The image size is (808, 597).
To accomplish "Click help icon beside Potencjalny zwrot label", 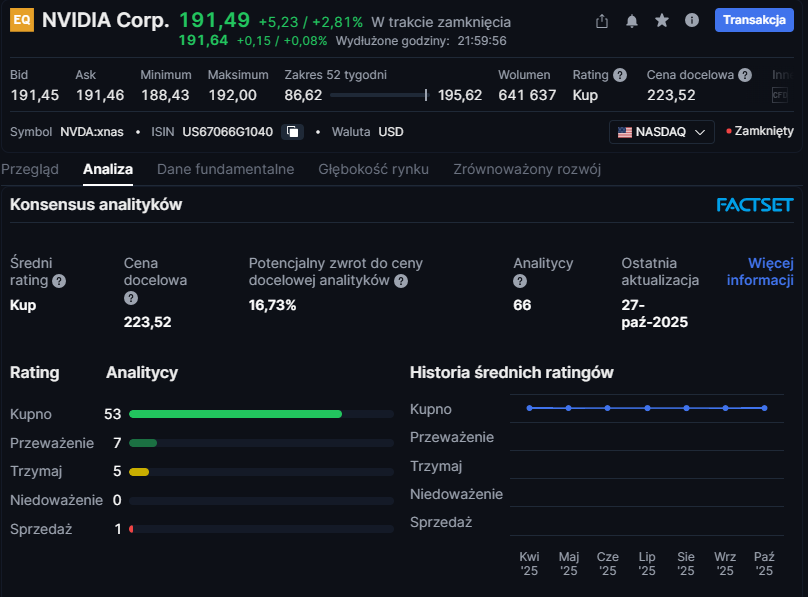I will pyautogui.click(x=401, y=281).
